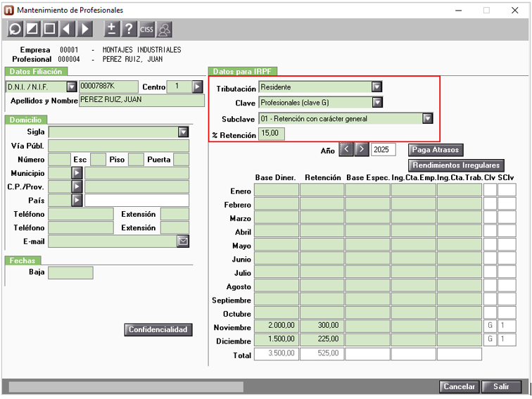Click the País name white field
Image resolution: width=532 pixels, height=399 pixels.
click(x=137, y=200)
